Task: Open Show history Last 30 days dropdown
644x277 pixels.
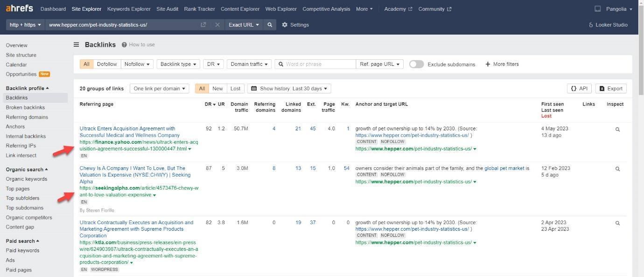Action: coord(289,89)
